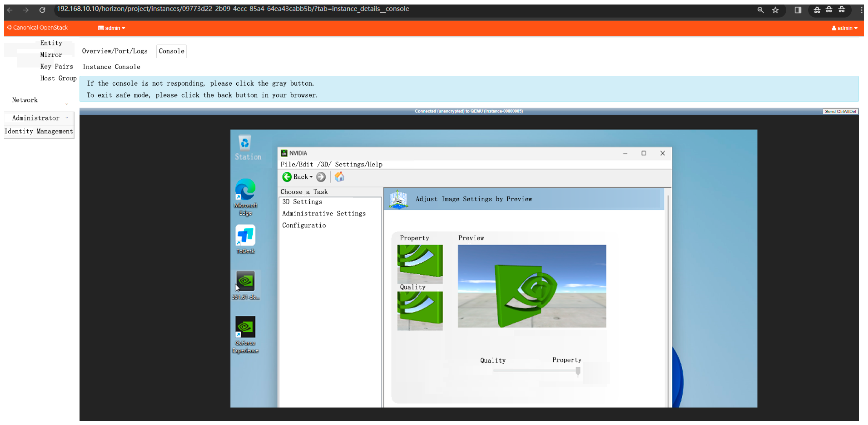Open the admin user menu at right

click(x=844, y=28)
